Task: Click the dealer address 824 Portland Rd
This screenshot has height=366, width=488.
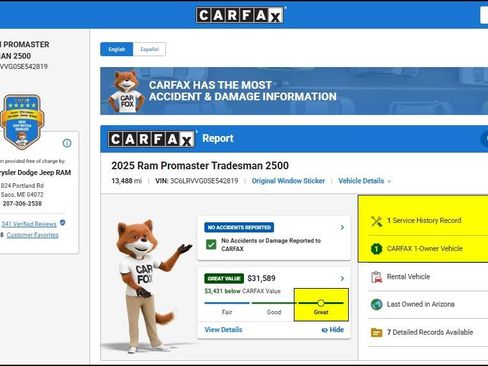Action: tap(22, 186)
